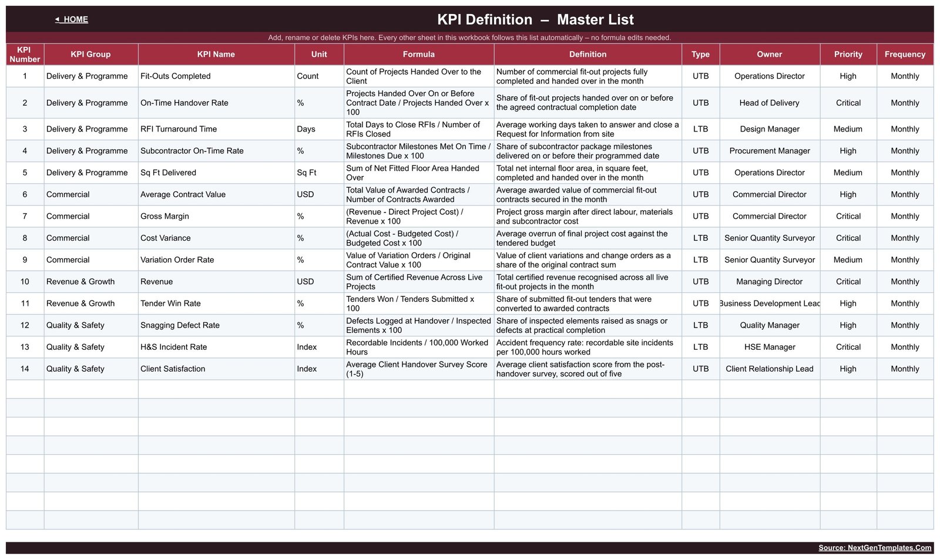
Task: Select the Unit column header
Action: pyautogui.click(x=319, y=54)
